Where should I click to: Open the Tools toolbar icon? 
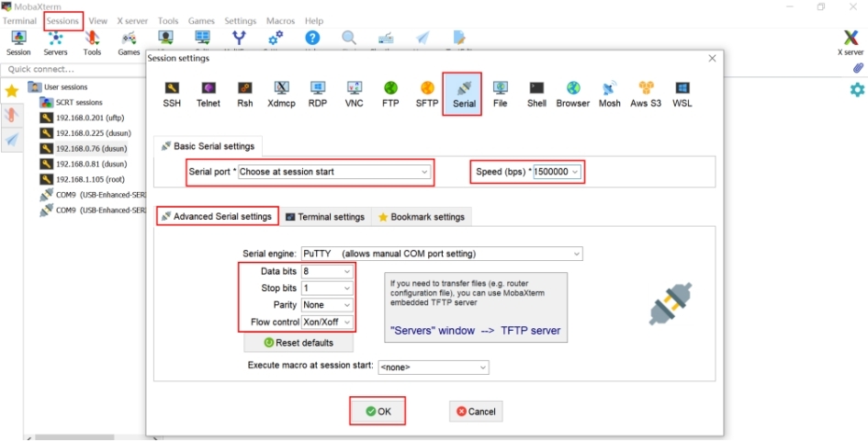point(92,43)
